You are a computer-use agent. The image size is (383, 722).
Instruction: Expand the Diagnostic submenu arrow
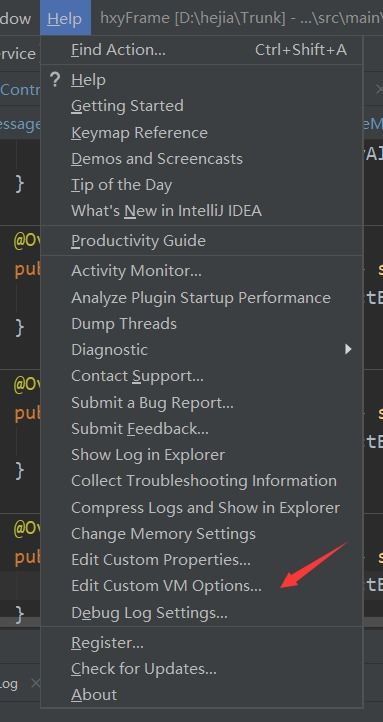348,349
